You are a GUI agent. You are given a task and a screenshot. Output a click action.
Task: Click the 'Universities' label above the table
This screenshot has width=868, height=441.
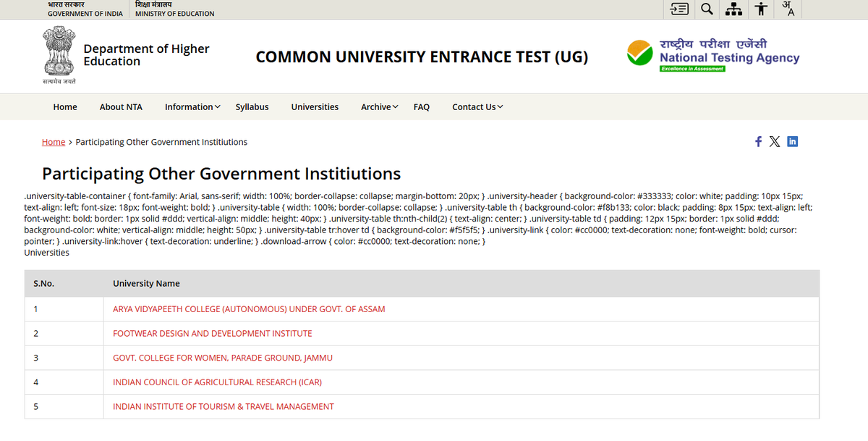point(47,253)
